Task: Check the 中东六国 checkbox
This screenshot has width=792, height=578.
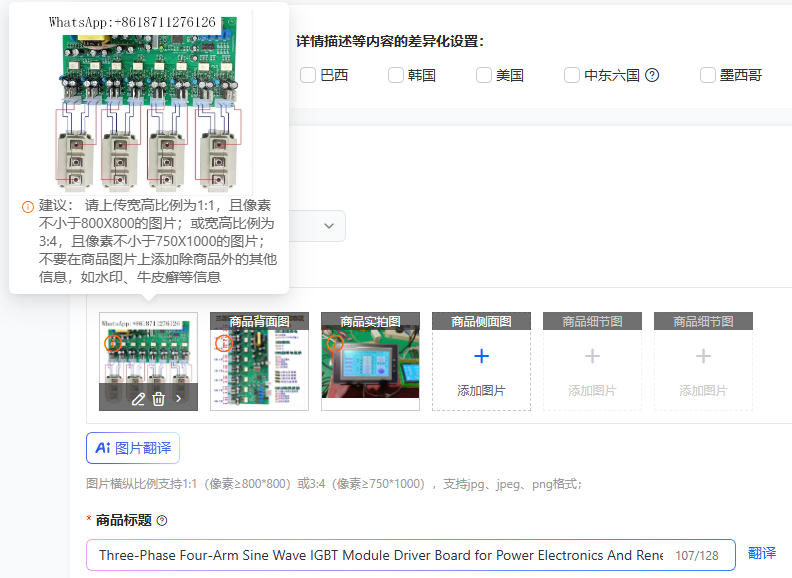Action: tap(571, 75)
